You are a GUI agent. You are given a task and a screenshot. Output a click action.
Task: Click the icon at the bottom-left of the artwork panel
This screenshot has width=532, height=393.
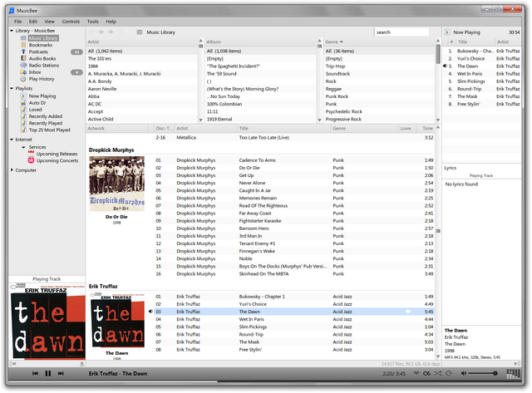(x=13, y=364)
